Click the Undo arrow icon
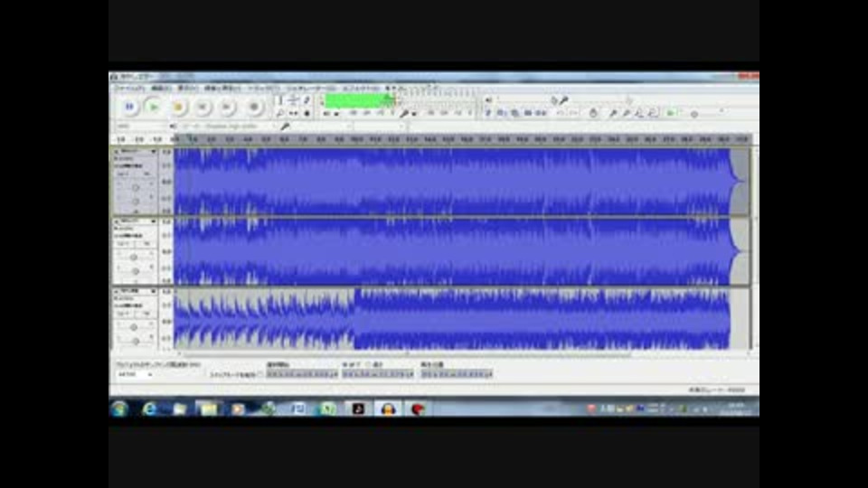 click(x=561, y=113)
